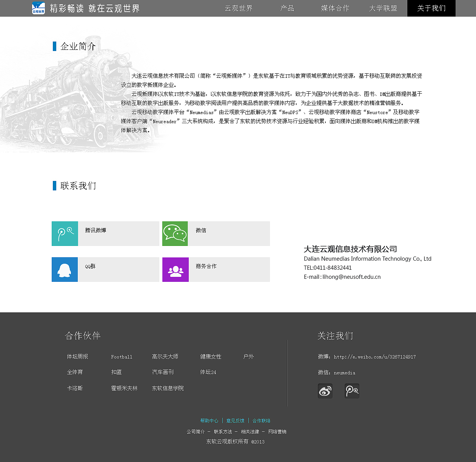This screenshot has height=462, width=476.
Task: Click the green 微信 WeChat icon
Action: 175,233
